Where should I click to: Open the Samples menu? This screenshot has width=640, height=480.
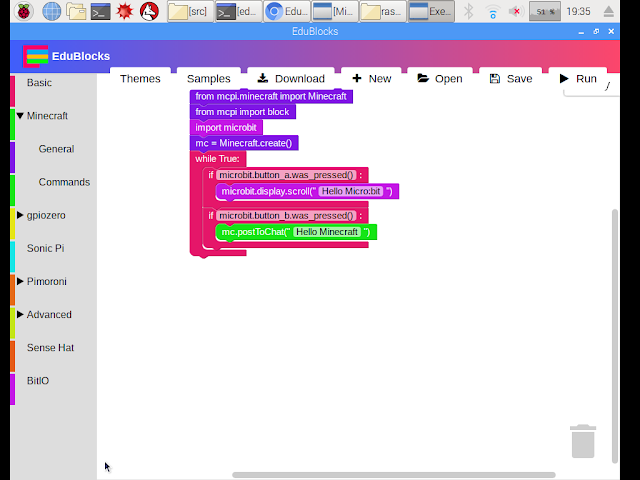[x=209, y=78]
